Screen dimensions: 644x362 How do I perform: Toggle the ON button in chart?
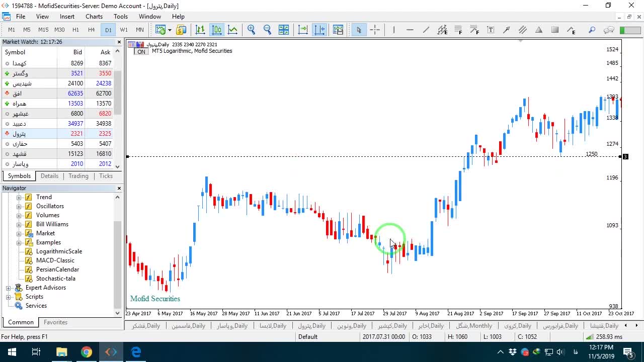(141, 51)
